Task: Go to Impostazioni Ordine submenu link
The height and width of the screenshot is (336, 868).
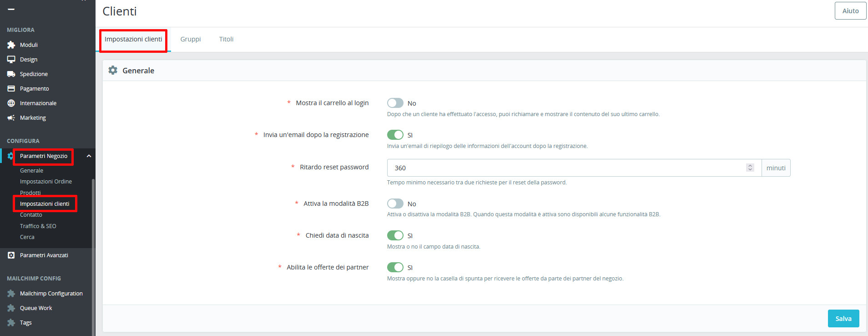Action: pos(46,182)
